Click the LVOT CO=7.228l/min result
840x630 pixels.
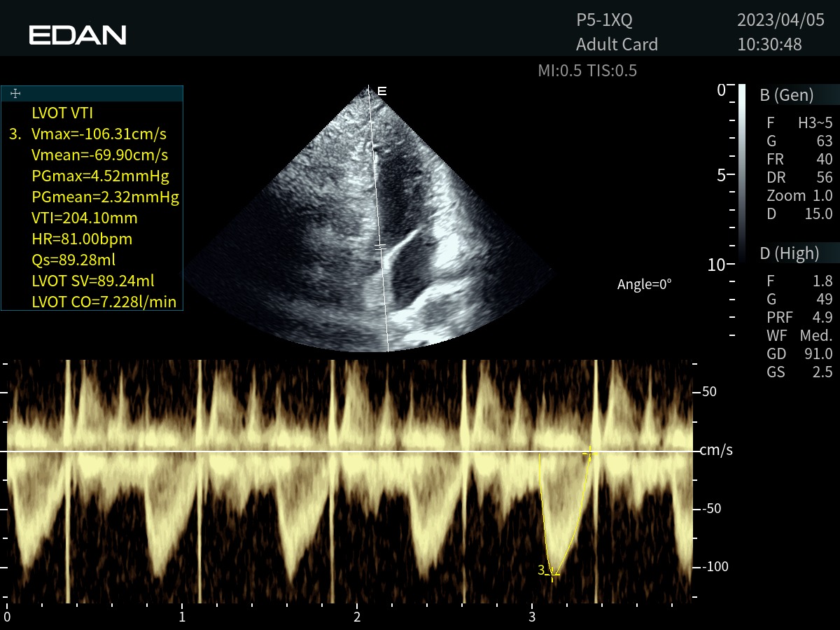[x=104, y=302]
